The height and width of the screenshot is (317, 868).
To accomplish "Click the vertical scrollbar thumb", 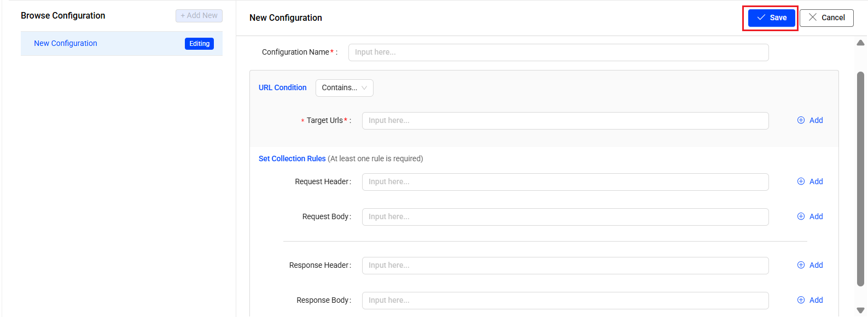I will coord(860,178).
